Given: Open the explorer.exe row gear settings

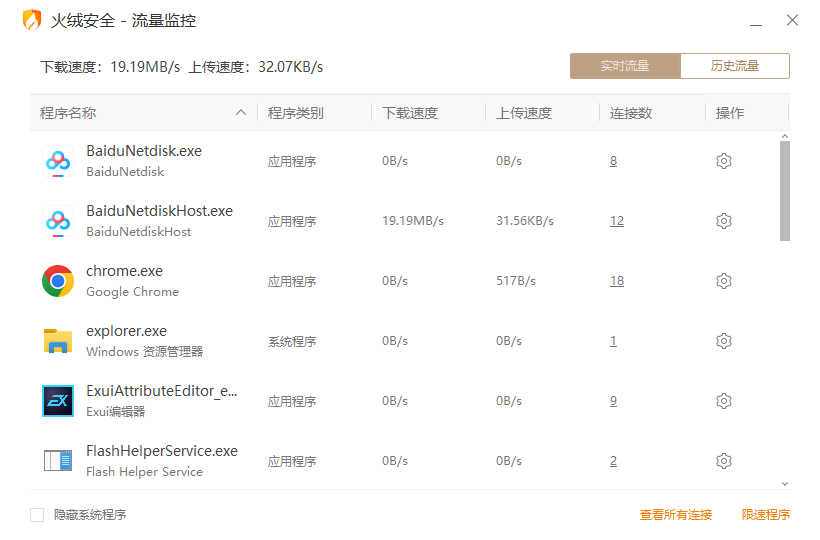Looking at the screenshot, I should 724,341.
